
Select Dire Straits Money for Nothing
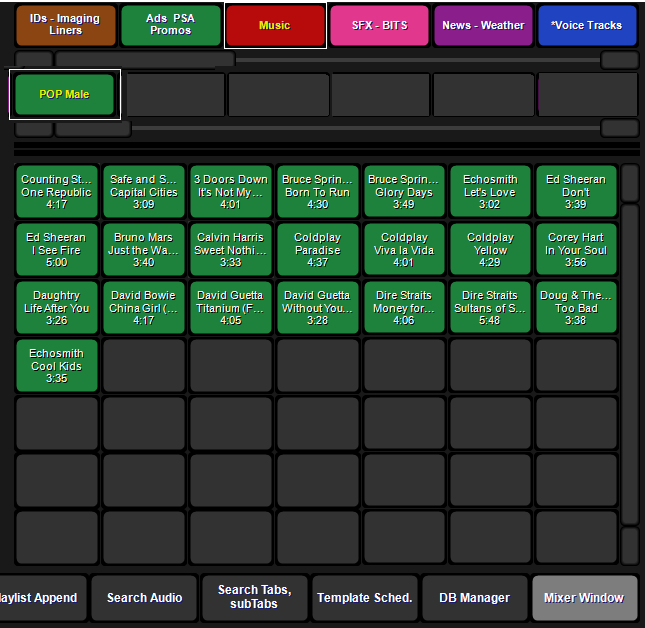point(404,308)
